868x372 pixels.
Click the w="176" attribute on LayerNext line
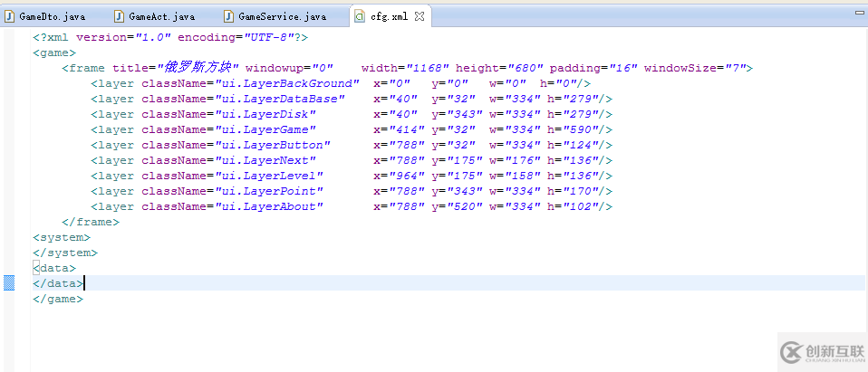(x=515, y=161)
